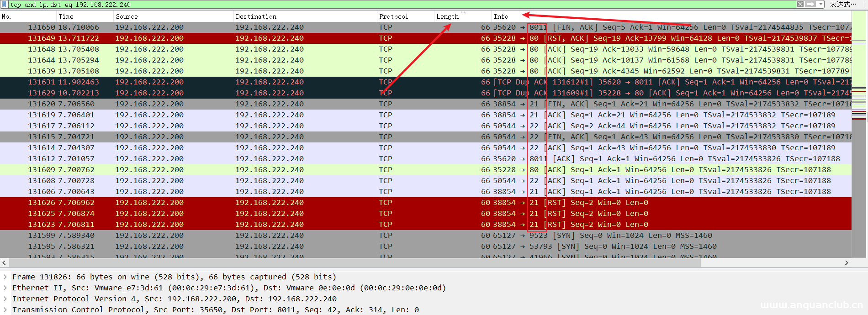This screenshot has width=868, height=315.
Task: Expand the Ethernet II detail row
Action: 5,288
